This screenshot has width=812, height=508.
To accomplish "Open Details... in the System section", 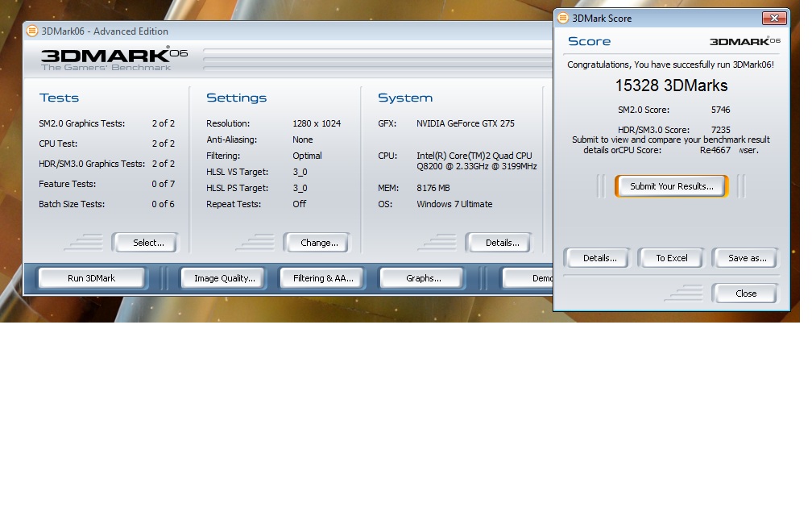I will pyautogui.click(x=499, y=243).
